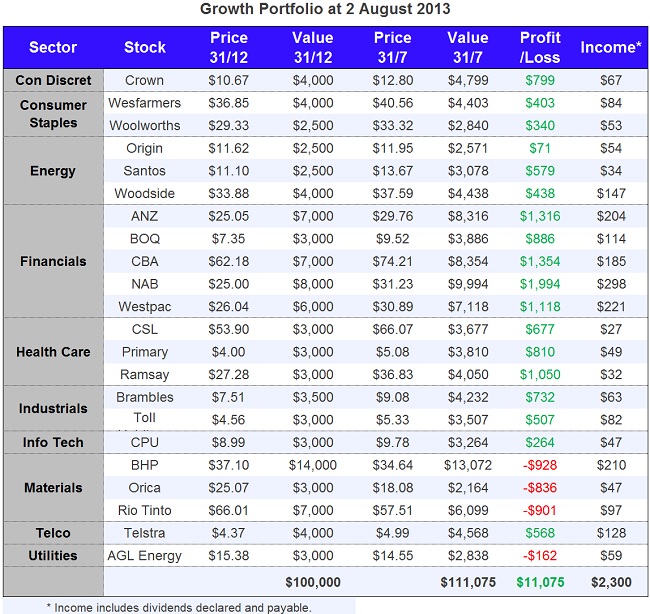650x614 pixels.
Task: Click the Rio Tinto stock name
Action: tap(145, 510)
